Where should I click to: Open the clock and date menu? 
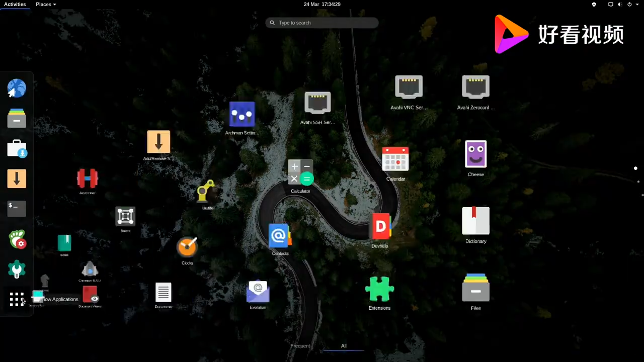pos(322,4)
